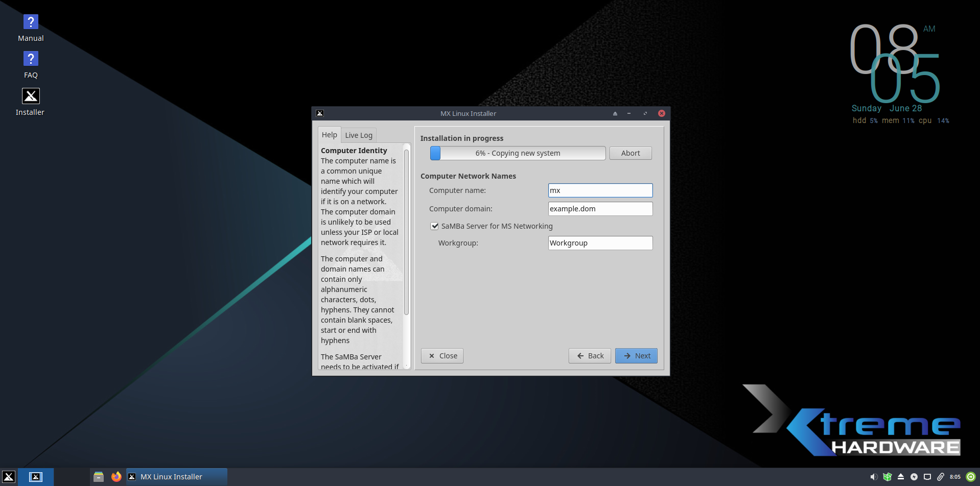Go to the previous step with Back
The image size is (980, 486).
590,356
